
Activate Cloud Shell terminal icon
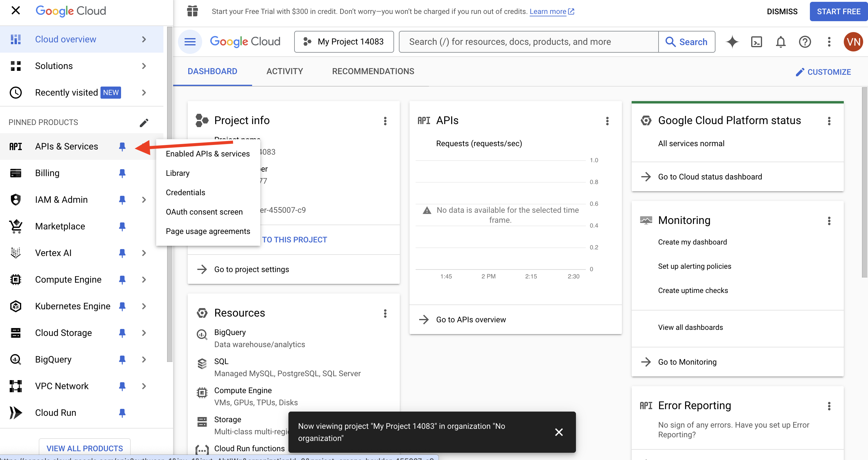tap(756, 42)
